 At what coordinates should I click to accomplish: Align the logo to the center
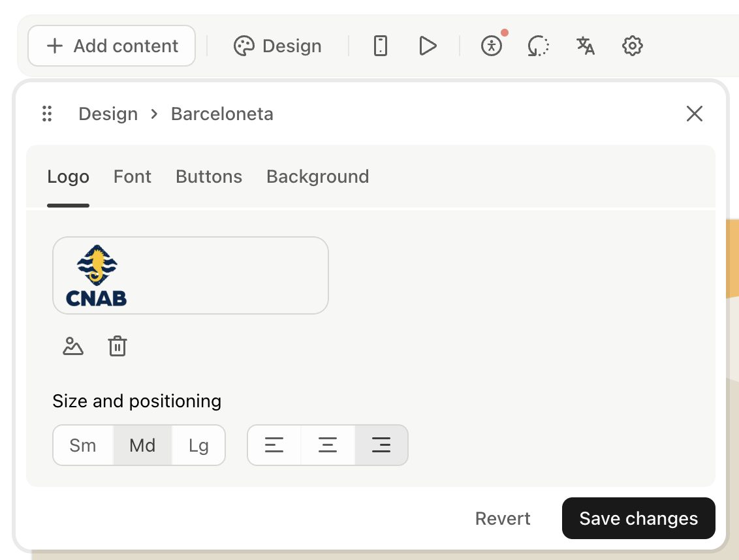coord(328,445)
